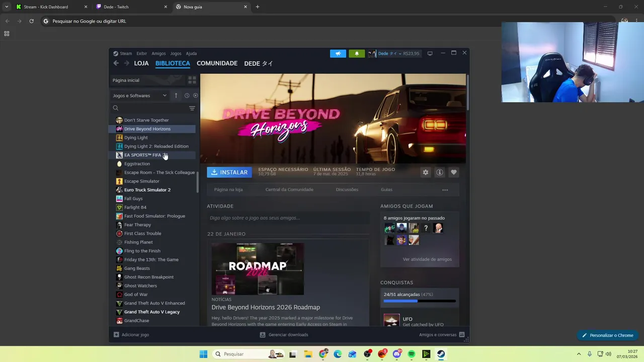Select God of War in library

point(152,295)
